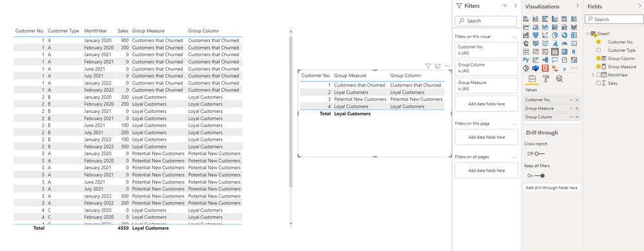644x251 pixels.
Task: Click Add drill-through fields here box
Action: (552, 188)
